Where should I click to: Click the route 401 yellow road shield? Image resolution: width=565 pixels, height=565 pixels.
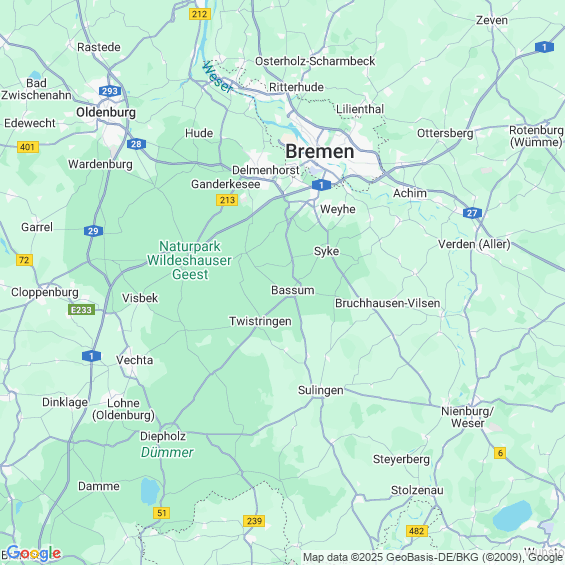point(28,147)
